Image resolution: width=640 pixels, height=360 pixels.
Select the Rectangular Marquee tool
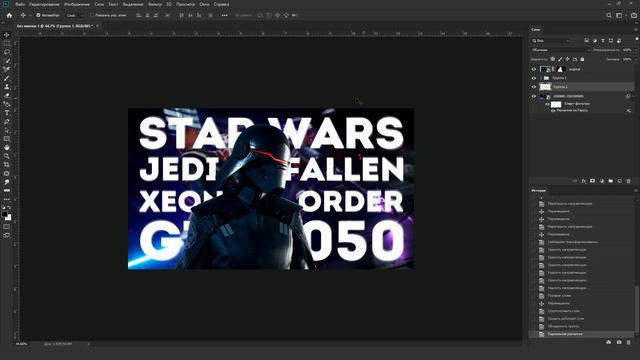pos(7,44)
